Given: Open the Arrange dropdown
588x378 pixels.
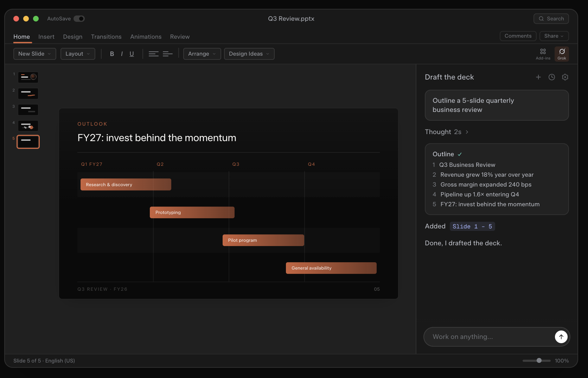Looking at the screenshot, I should 202,54.
